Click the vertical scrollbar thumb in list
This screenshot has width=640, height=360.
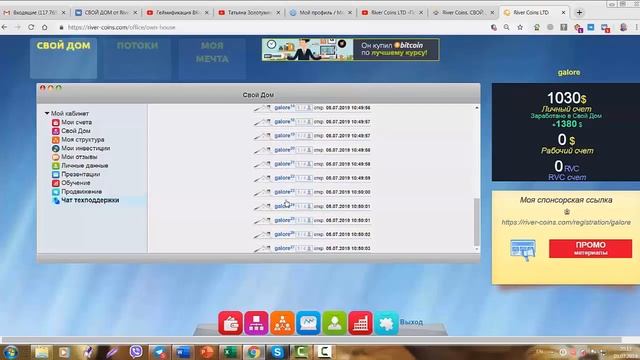[476, 222]
